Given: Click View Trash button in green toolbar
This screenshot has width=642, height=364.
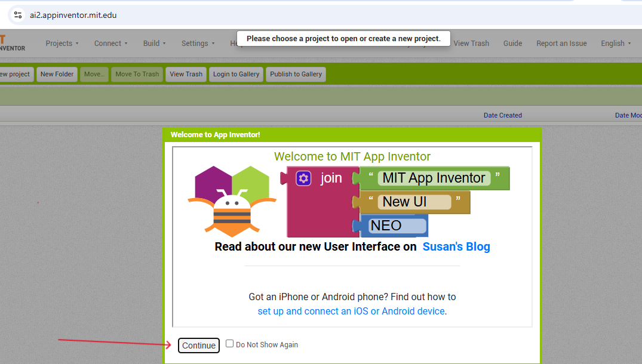Looking at the screenshot, I should click(x=186, y=75).
